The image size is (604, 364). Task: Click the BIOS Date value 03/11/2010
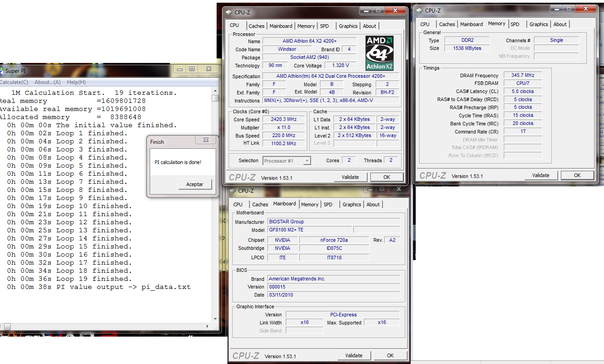pos(333,295)
